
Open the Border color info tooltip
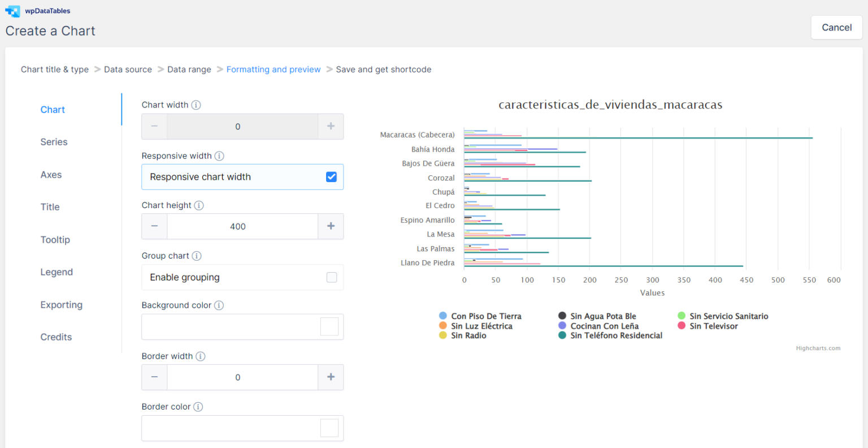[x=198, y=407]
